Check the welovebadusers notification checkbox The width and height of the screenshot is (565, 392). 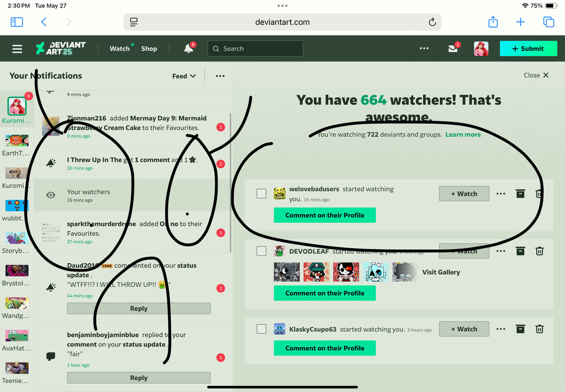261,194
